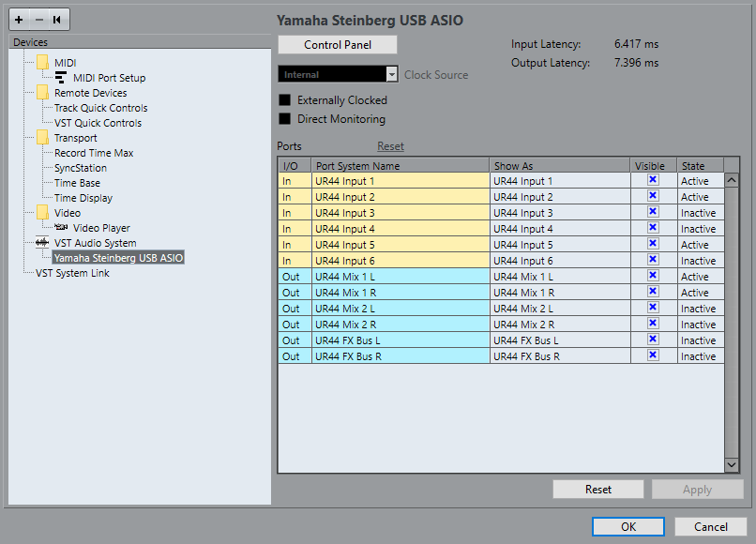The height and width of the screenshot is (544, 756).
Task: Select the Remote Devices tree label
Action: [90, 93]
